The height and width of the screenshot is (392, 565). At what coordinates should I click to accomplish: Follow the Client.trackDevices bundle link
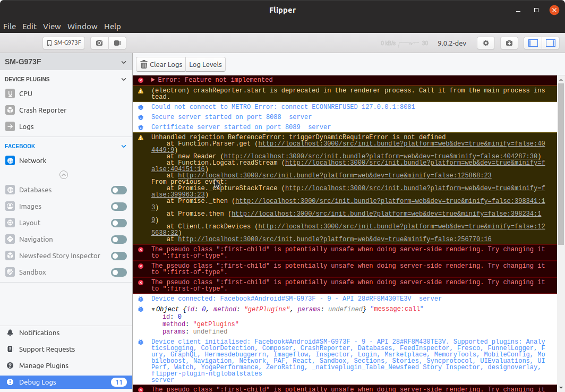coord(401,227)
